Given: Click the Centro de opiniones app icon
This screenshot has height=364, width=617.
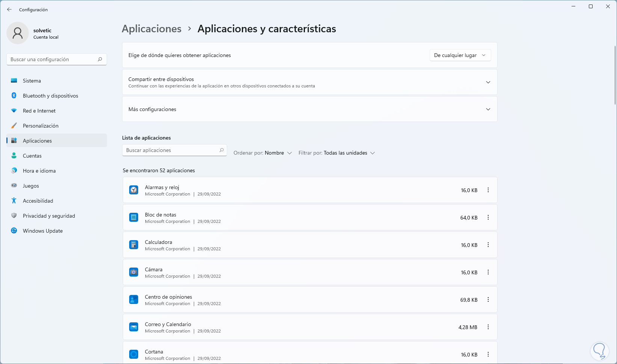Looking at the screenshot, I should click(134, 299).
